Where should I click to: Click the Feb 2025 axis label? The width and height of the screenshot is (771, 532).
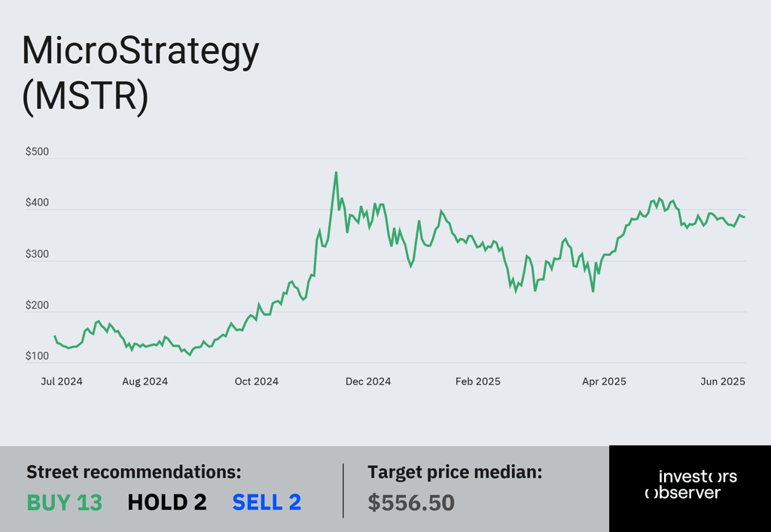[478, 382]
